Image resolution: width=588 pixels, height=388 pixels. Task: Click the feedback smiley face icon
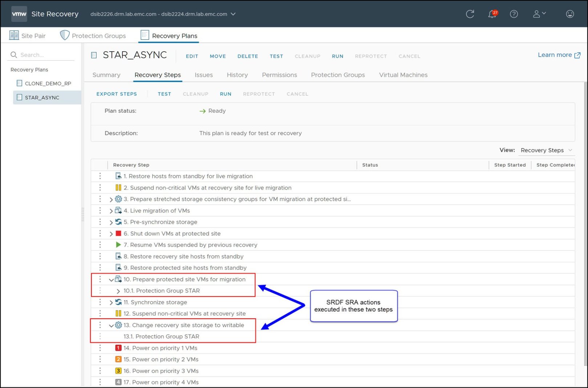[570, 14]
